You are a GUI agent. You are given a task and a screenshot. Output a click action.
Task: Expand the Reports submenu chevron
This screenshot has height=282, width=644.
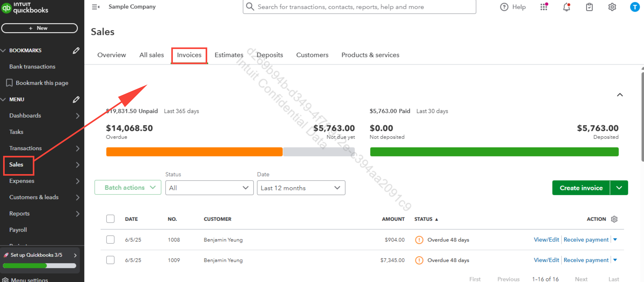(x=77, y=214)
